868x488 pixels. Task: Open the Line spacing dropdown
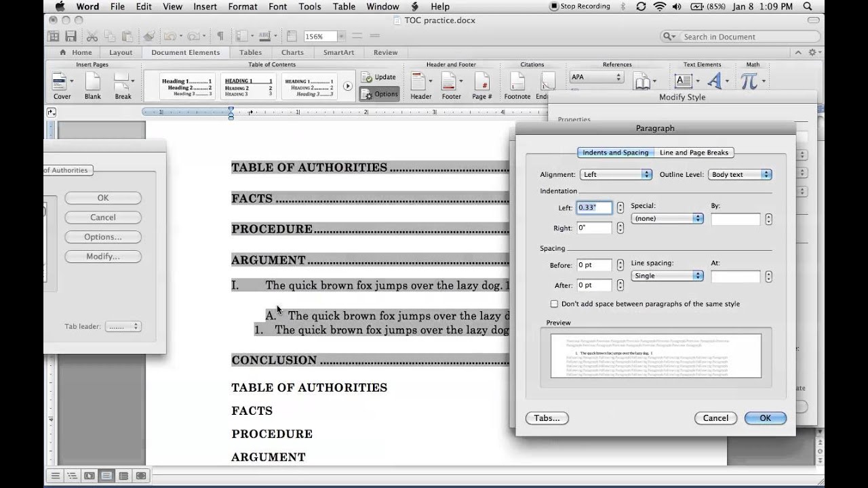667,276
